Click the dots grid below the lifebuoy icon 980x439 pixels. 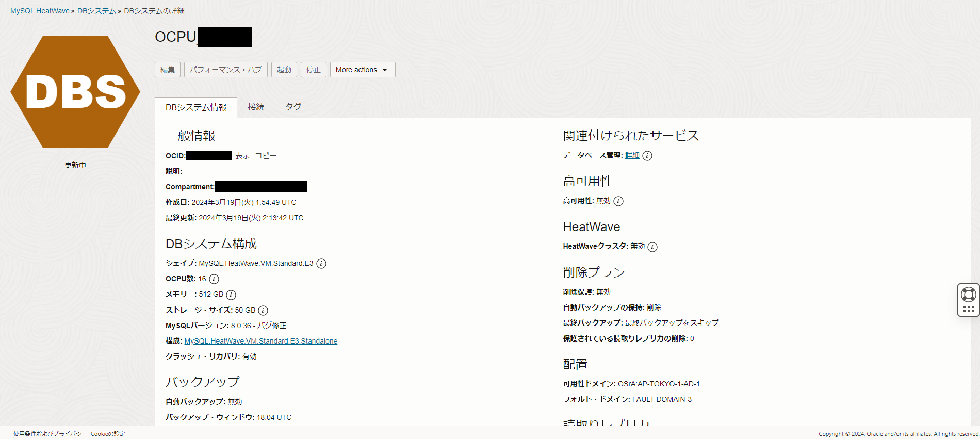point(968,309)
